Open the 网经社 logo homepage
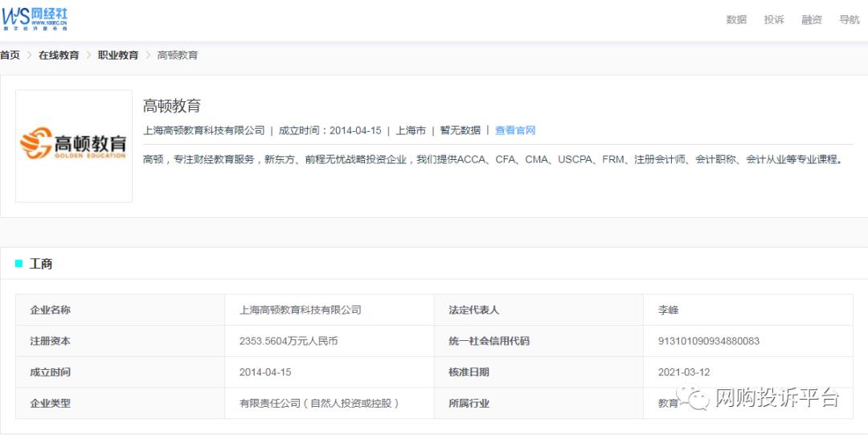The height and width of the screenshot is (435, 868). click(35, 18)
